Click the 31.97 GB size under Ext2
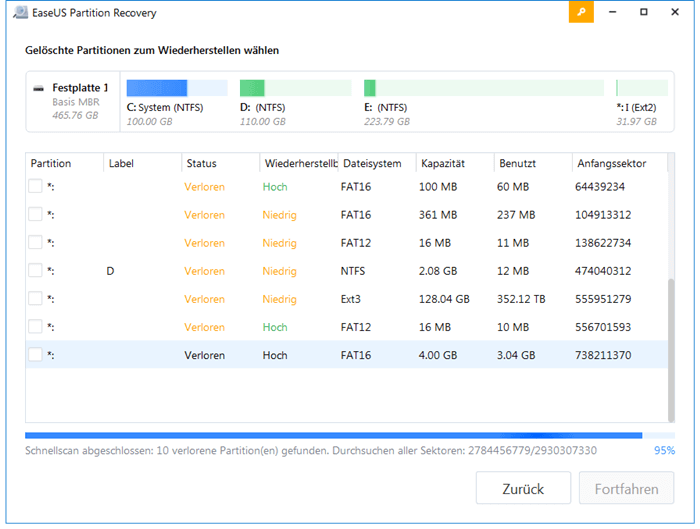Image resolution: width=700 pixels, height=529 pixels. 637,121
